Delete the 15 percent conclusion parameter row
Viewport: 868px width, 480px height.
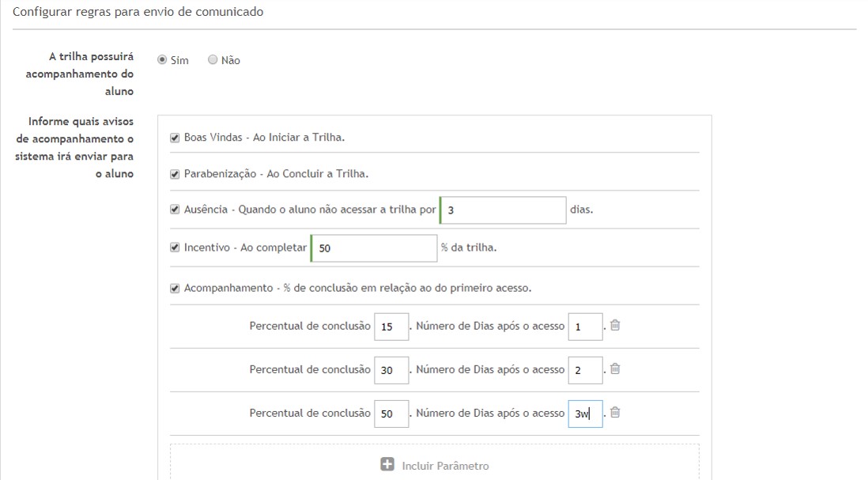coord(615,325)
